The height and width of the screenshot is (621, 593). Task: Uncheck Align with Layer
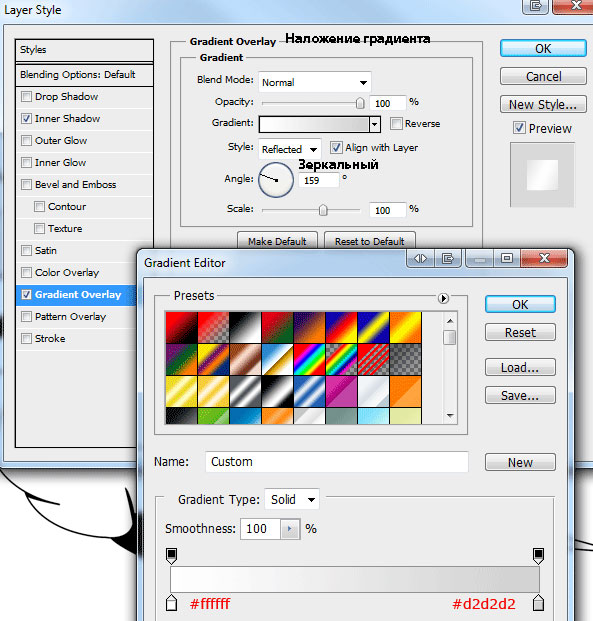[336, 148]
